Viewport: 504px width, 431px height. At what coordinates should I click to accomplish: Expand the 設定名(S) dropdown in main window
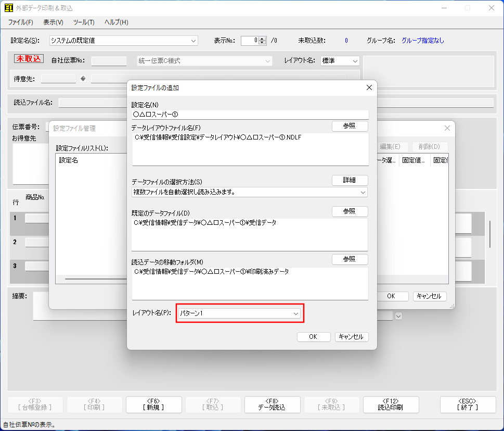[193, 41]
